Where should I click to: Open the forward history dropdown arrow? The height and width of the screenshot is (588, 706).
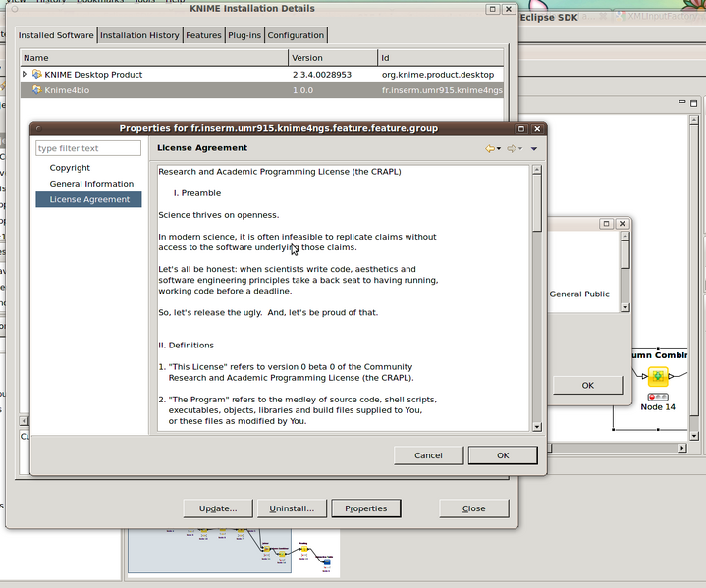(520, 148)
